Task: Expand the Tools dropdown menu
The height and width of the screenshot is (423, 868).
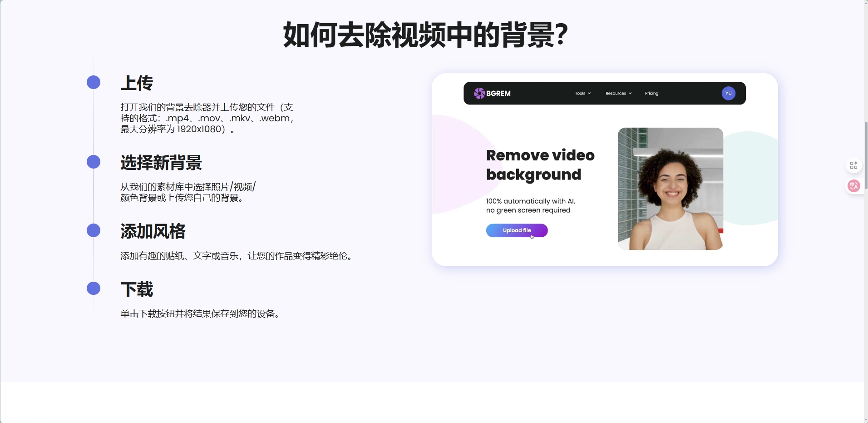Action: pyautogui.click(x=582, y=93)
